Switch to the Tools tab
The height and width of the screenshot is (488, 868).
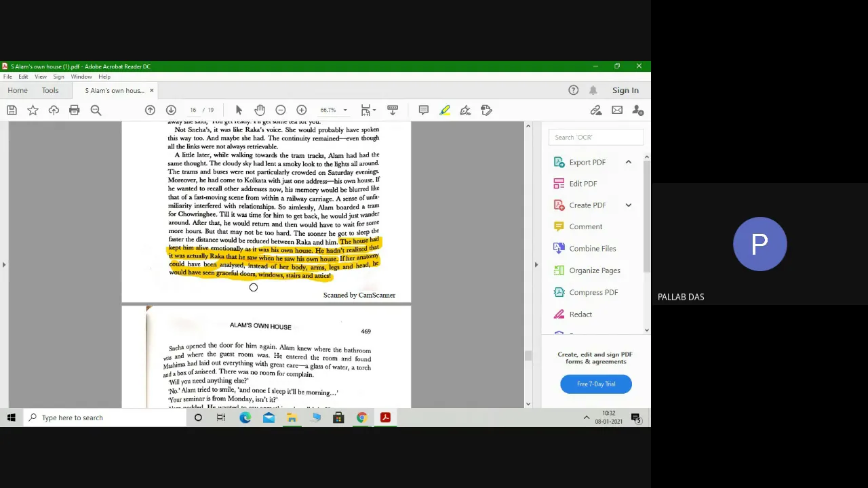coord(50,90)
